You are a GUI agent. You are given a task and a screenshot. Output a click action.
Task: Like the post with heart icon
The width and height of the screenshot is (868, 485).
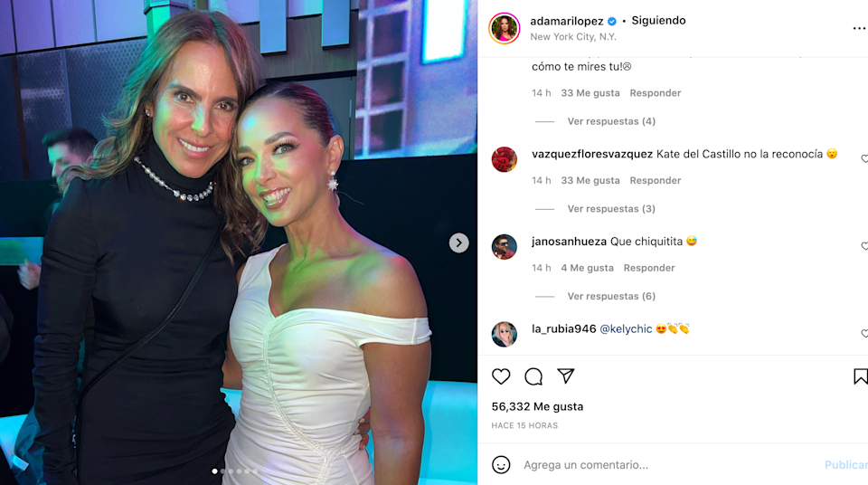click(x=501, y=376)
